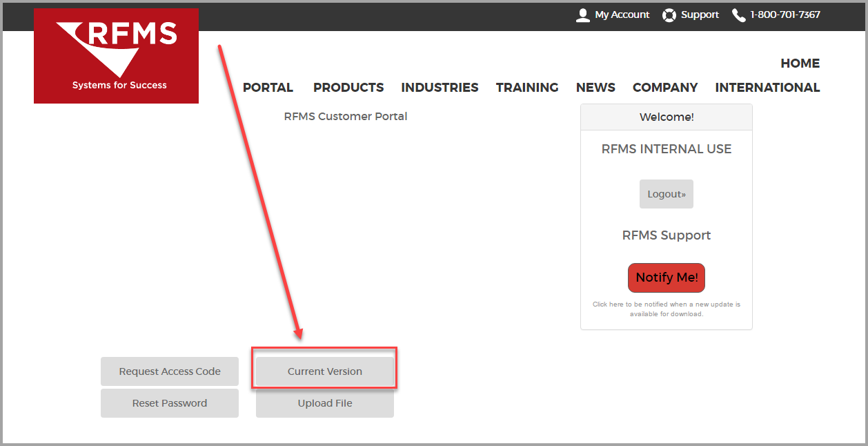The height and width of the screenshot is (446, 868).
Task: Open the PRODUCTS menu
Action: (348, 88)
